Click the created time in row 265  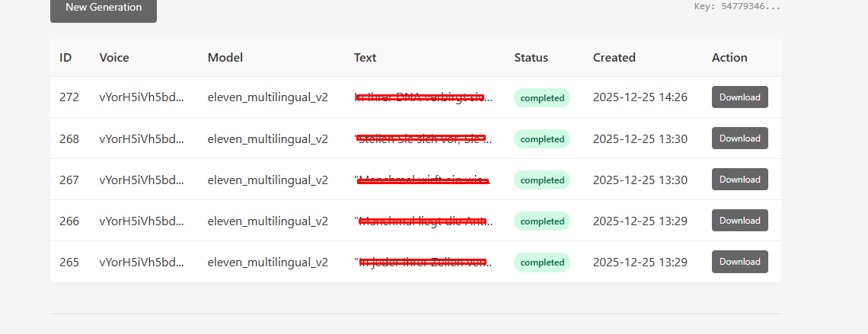pos(640,262)
